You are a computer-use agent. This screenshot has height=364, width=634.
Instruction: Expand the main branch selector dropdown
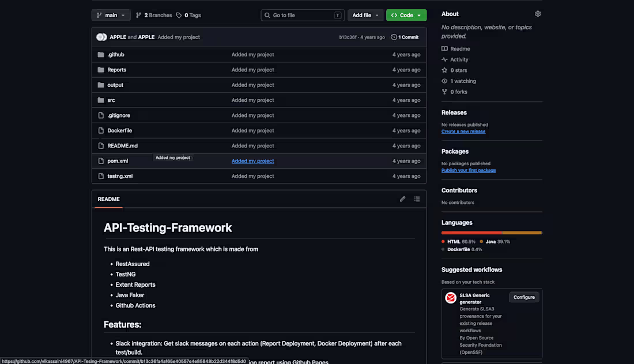point(111,16)
